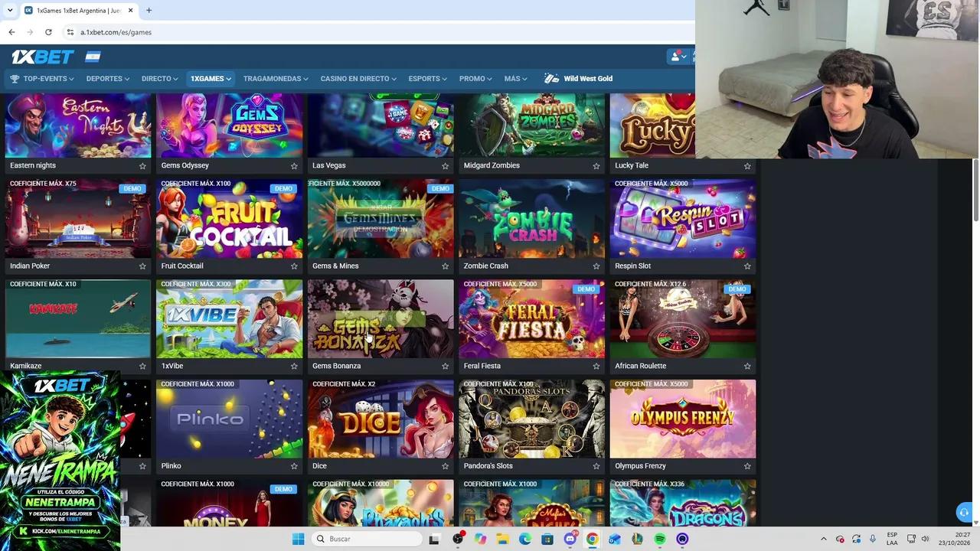The image size is (980, 551).
Task: Open Microsoft Store from the taskbar
Action: tap(547, 539)
